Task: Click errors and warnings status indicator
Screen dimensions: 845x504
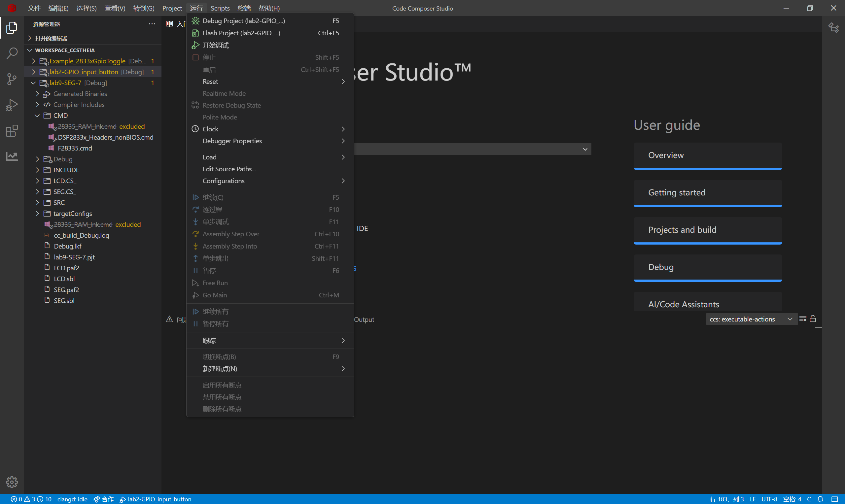Action: 31,499
